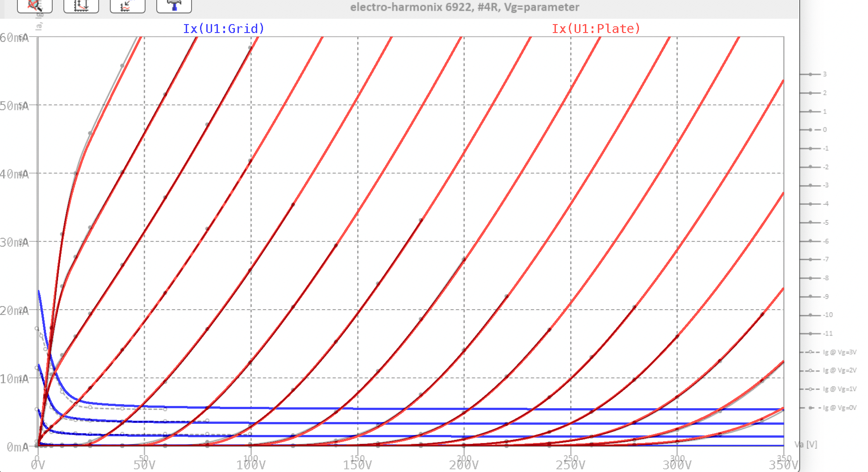
Task: Toggle legend entry Ig @ Vg=3V
Action: (x=828, y=352)
